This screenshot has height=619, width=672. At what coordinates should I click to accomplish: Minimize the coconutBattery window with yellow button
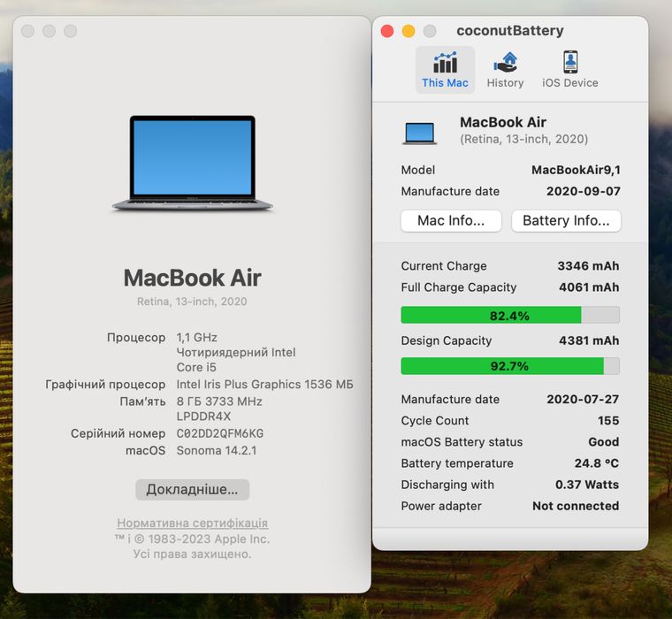pos(409,31)
